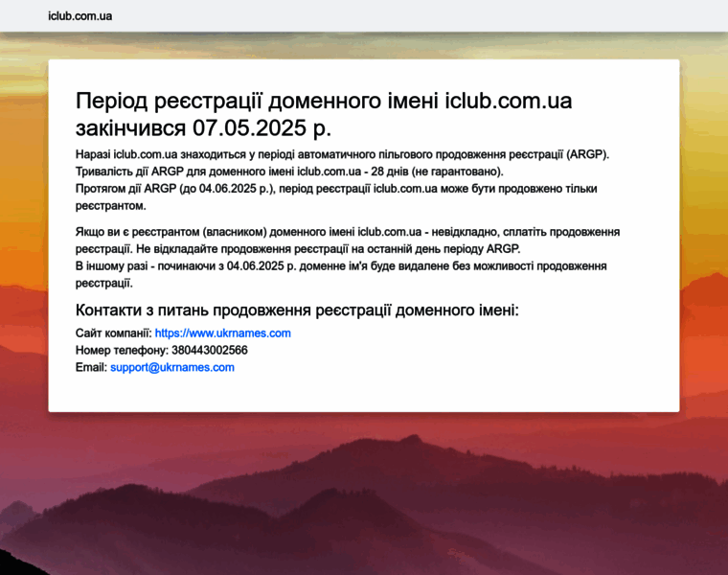Click the "Сайт компанії:" label
Image resolution: width=728 pixels, height=575 pixels.
coord(114,333)
